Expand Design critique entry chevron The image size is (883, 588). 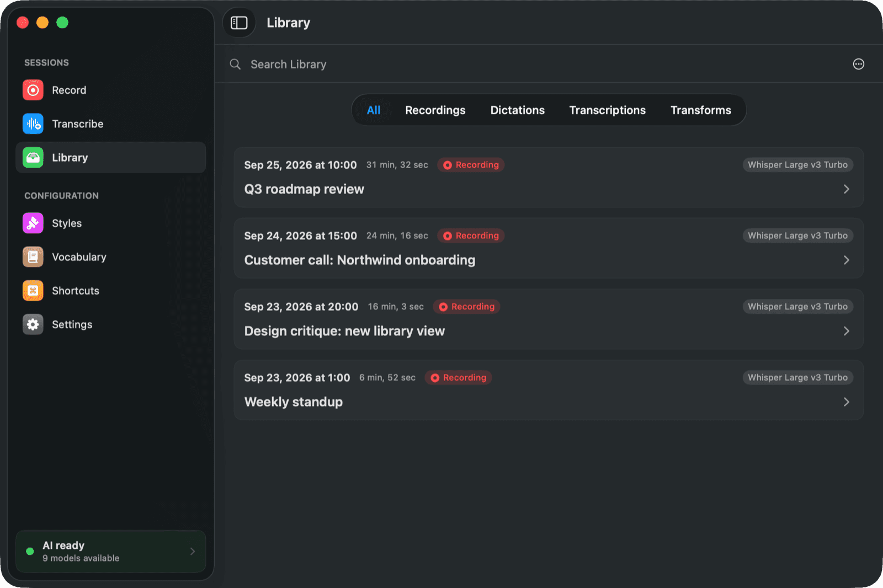click(x=847, y=331)
